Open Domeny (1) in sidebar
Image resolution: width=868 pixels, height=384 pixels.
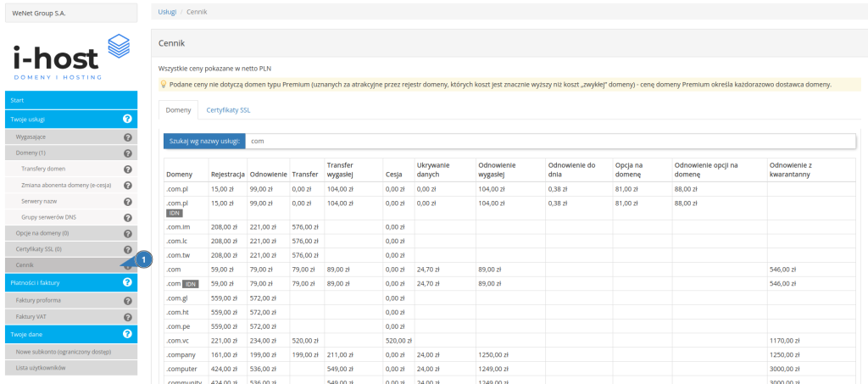tap(71, 153)
